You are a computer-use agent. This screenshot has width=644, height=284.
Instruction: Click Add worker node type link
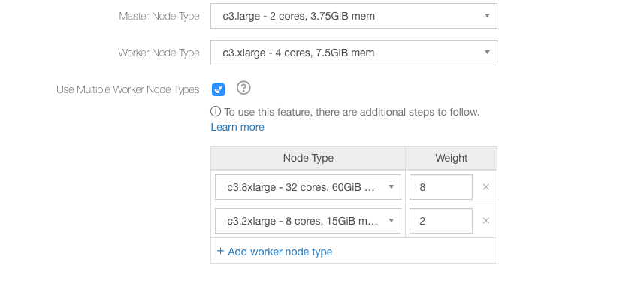(x=274, y=252)
